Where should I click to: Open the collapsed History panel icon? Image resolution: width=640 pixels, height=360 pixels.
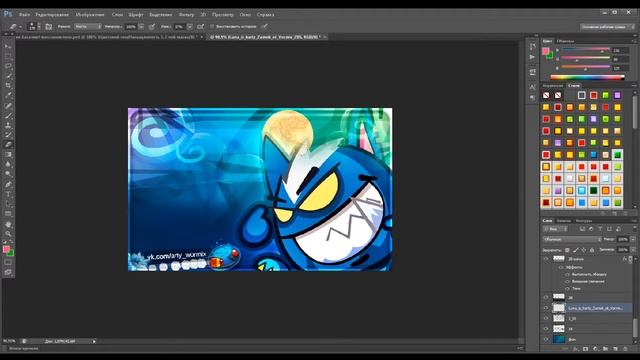pos(532,47)
